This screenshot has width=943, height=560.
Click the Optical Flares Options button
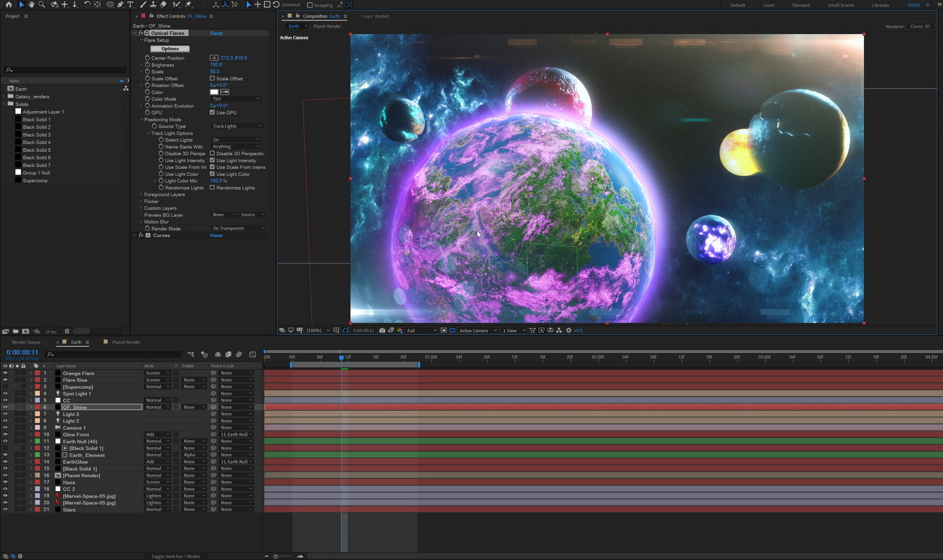[x=170, y=49]
